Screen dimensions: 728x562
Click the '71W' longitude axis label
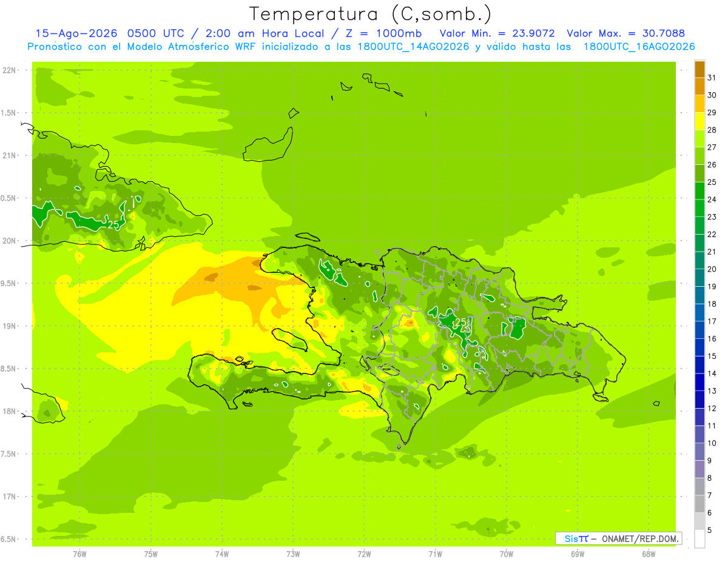[435, 554]
